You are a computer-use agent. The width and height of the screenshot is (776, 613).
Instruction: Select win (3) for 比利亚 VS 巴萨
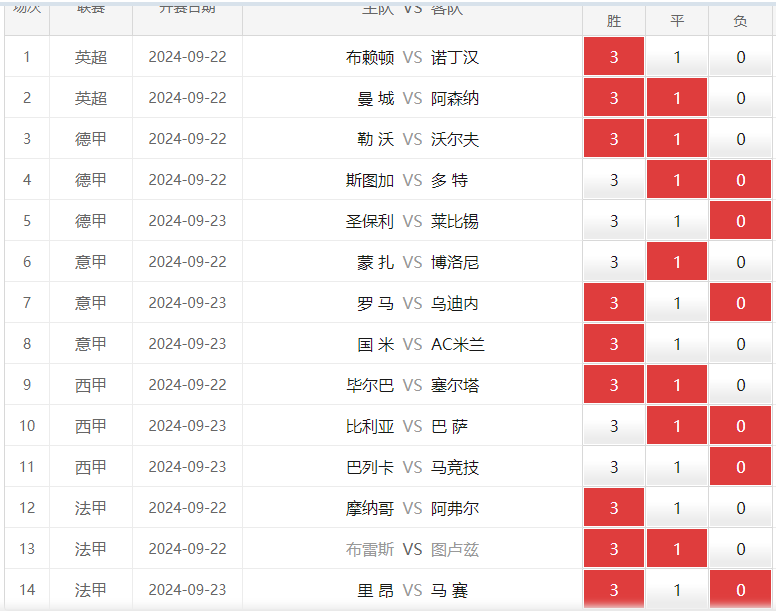point(614,426)
